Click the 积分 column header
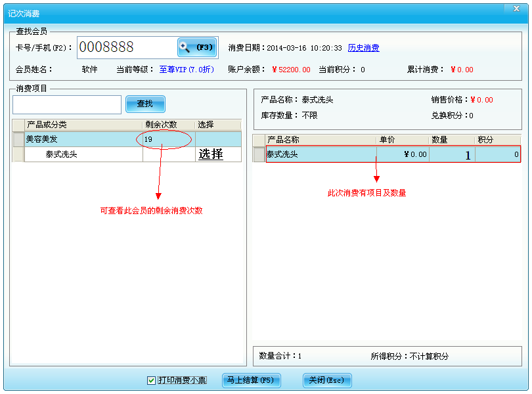This screenshot has width=532, height=394. [x=498, y=139]
